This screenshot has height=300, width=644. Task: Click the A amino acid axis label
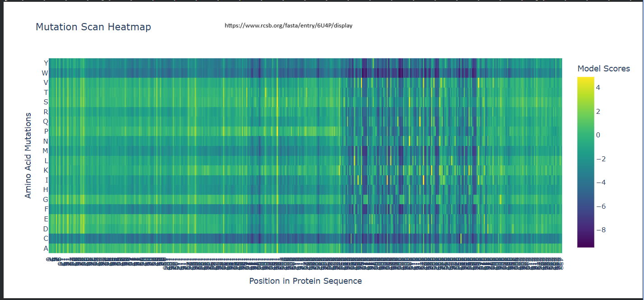[46, 248]
